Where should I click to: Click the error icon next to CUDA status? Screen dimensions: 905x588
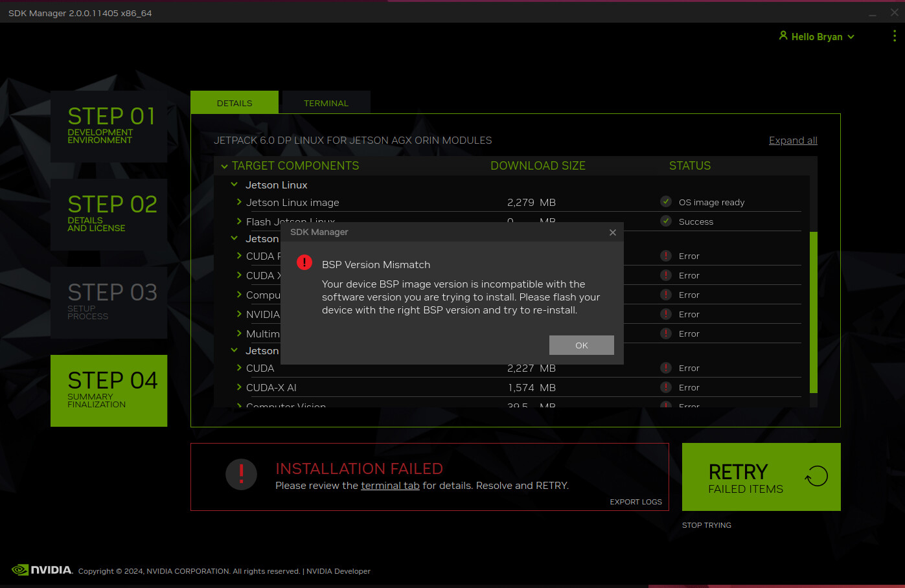click(x=666, y=368)
